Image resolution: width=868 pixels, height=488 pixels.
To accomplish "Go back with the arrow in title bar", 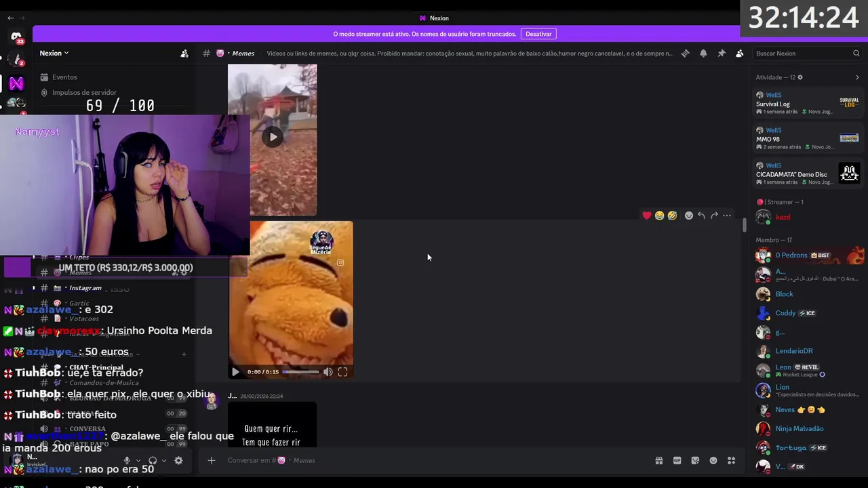I will pos(10,18).
